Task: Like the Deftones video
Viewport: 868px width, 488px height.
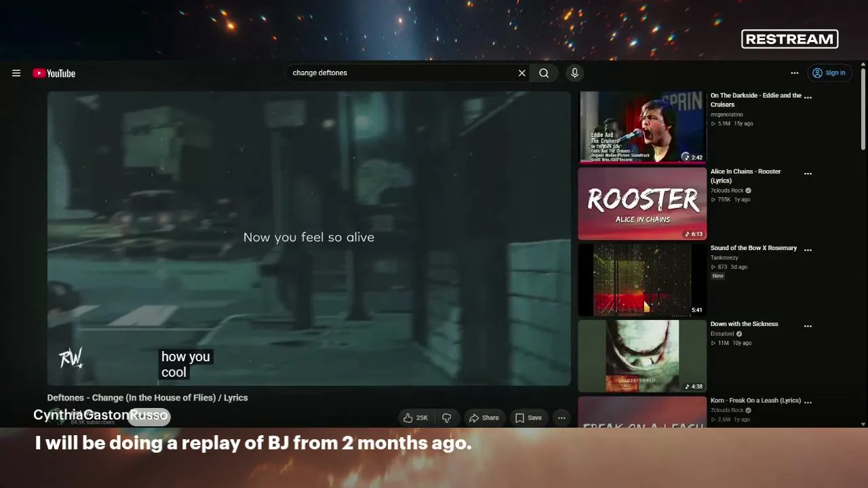Action: point(416,418)
